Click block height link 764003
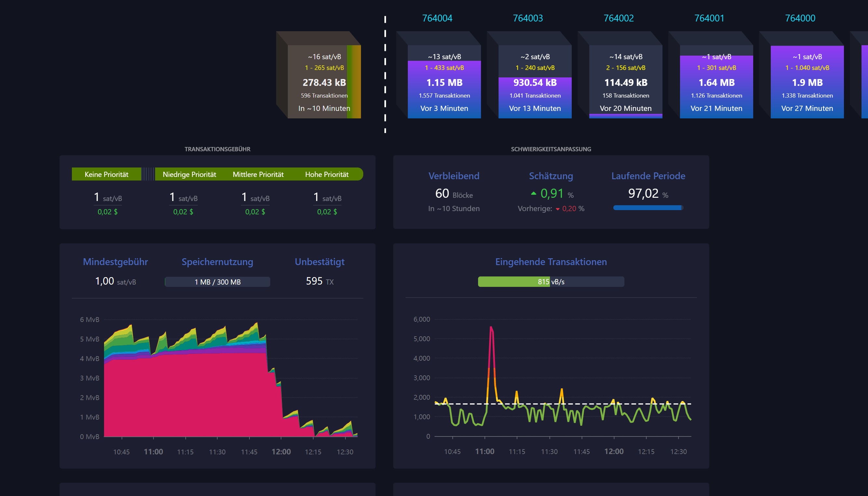 coord(528,18)
